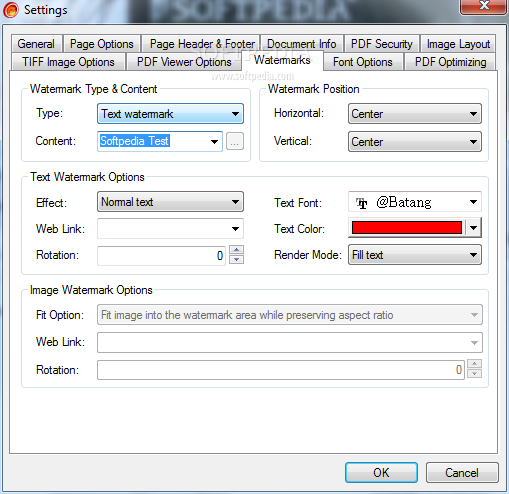Click the red Text Color swatch
The width and height of the screenshot is (509, 494).
(407, 228)
